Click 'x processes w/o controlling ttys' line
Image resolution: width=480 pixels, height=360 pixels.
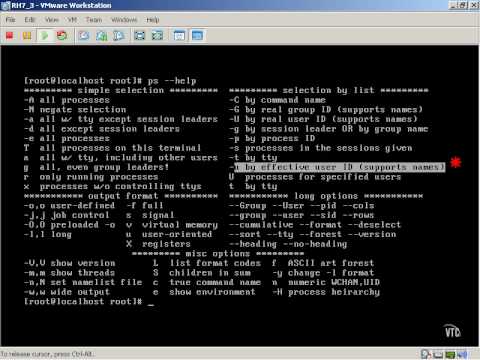[x=113, y=186]
